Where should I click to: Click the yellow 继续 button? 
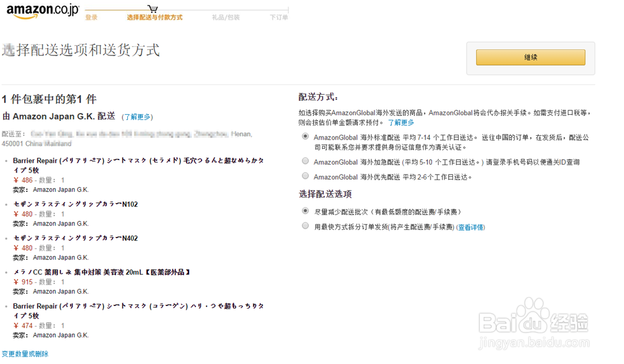coord(530,57)
